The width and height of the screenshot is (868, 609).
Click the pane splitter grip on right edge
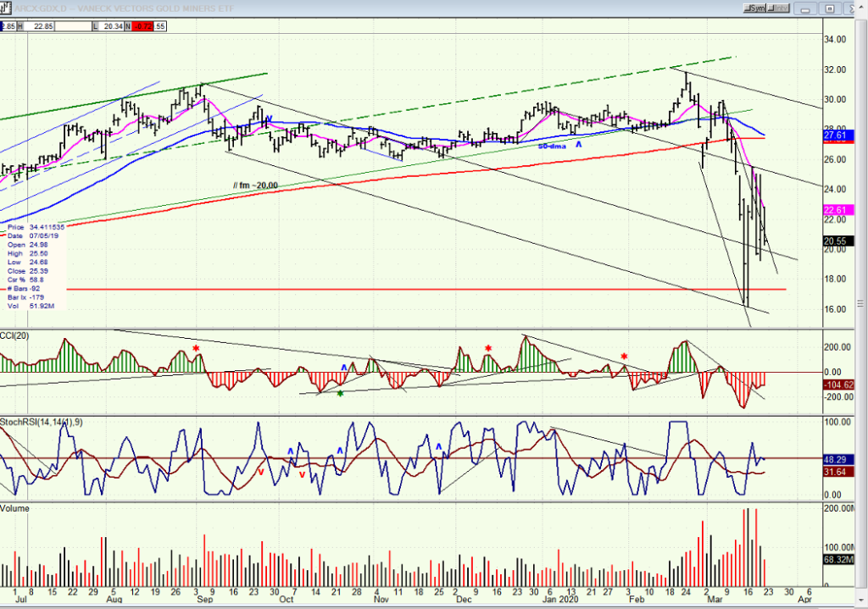click(x=860, y=303)
